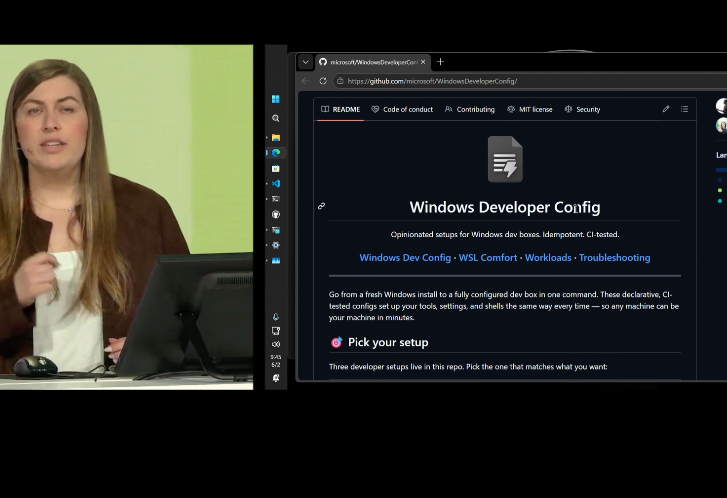Launch Visual Studio Code from the taskbar
This screenshot has height=498, width=727.
(x=276, y=184)
